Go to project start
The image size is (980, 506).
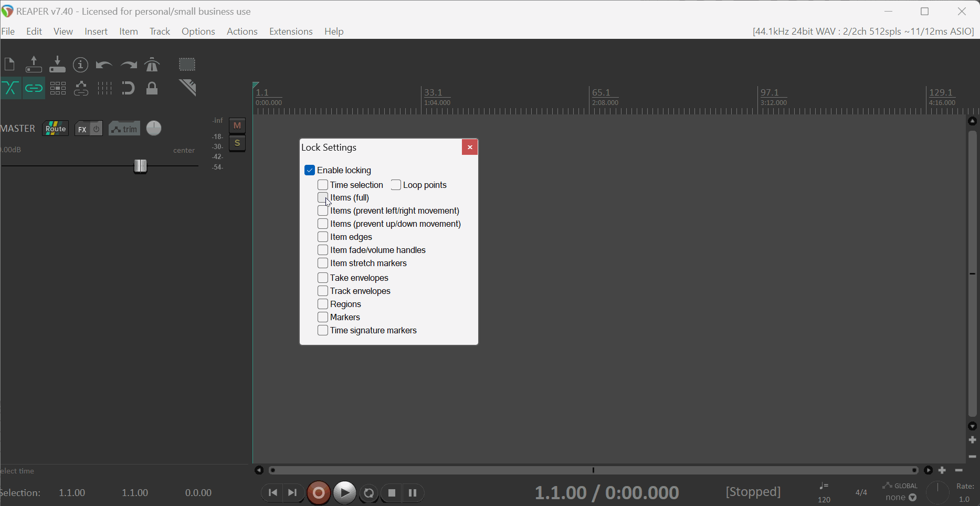point(272,493)
